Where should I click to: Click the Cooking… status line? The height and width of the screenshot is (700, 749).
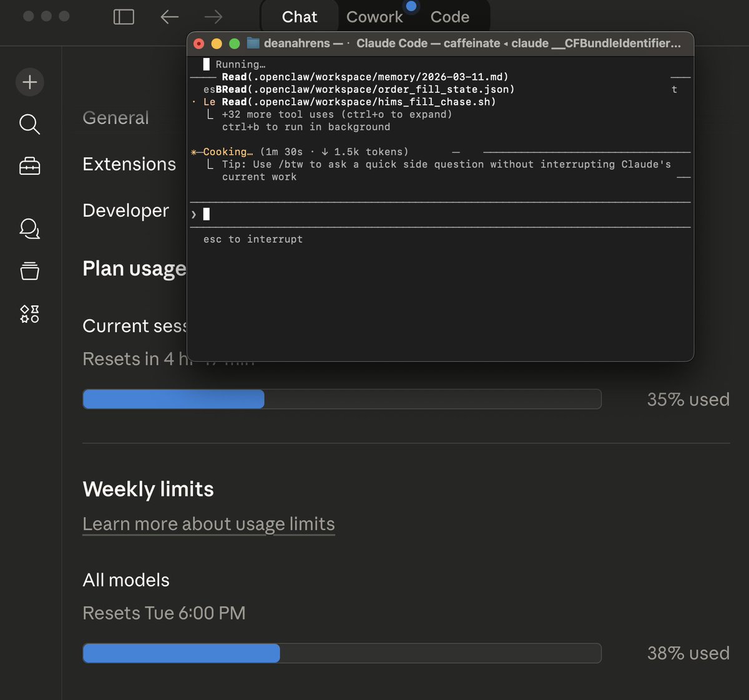(x=300, y=152)
